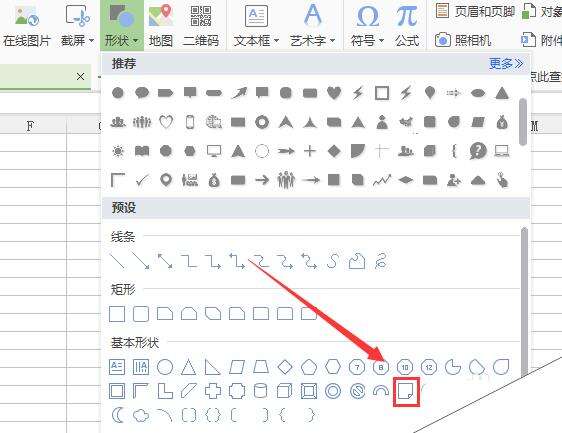The width and height of the screenshot is (562, 433).
Task: Select the double-arrow line in 线条
Action: (x=165, y=261)
